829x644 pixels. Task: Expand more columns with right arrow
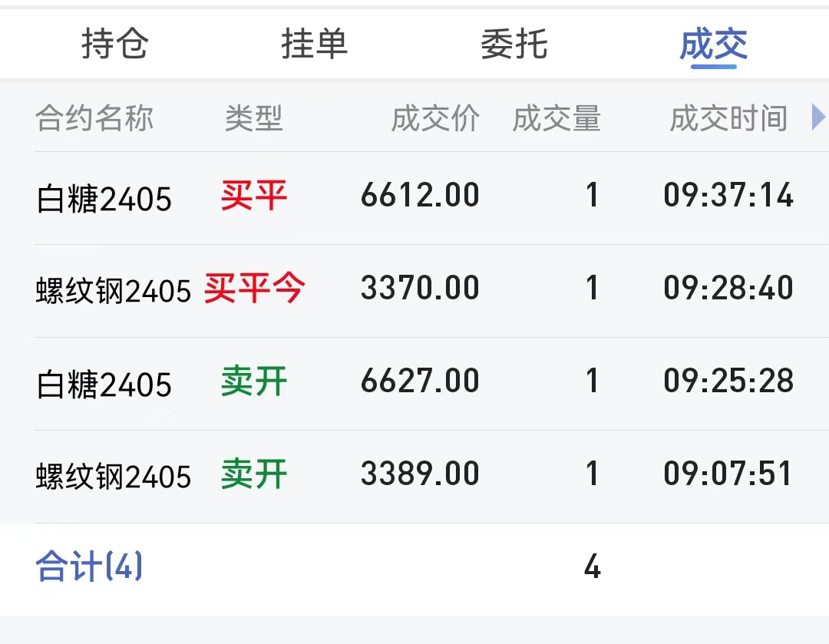[x=818, y=118]
